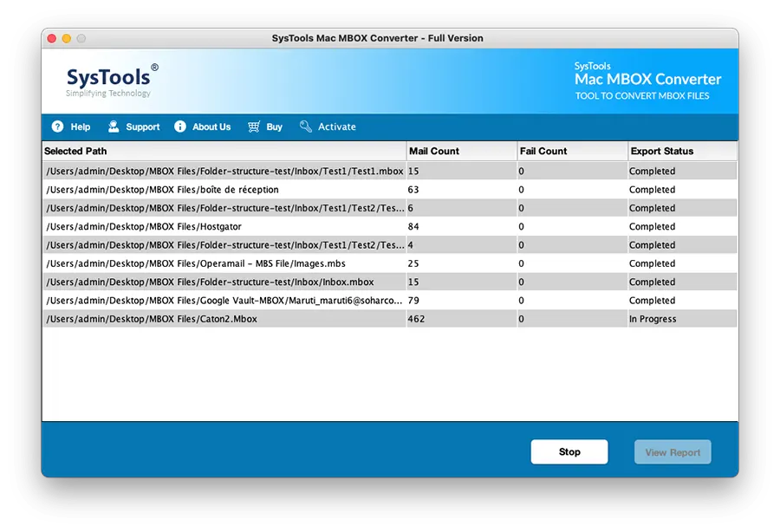The height and width of the screenshot is (532, 780).
Task: Click the Export Status column header
Action: click(x=683, y=151)
